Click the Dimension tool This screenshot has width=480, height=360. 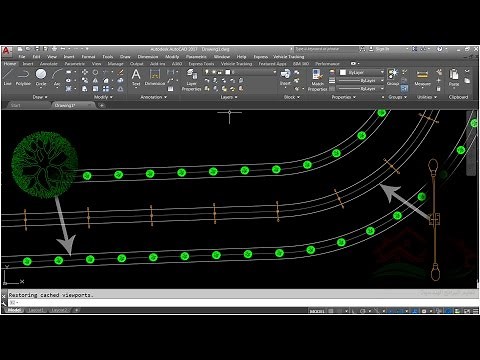click(155, 77)
